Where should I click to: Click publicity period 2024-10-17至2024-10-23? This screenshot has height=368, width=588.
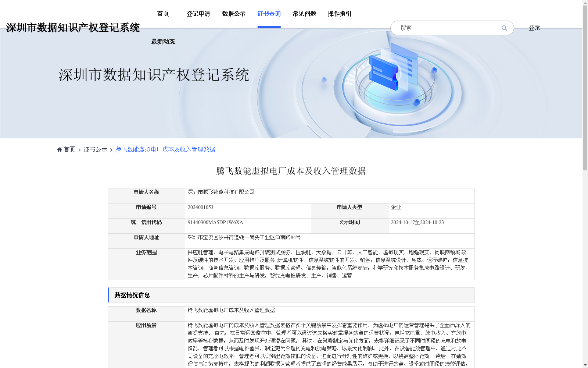tap(417, 222)
